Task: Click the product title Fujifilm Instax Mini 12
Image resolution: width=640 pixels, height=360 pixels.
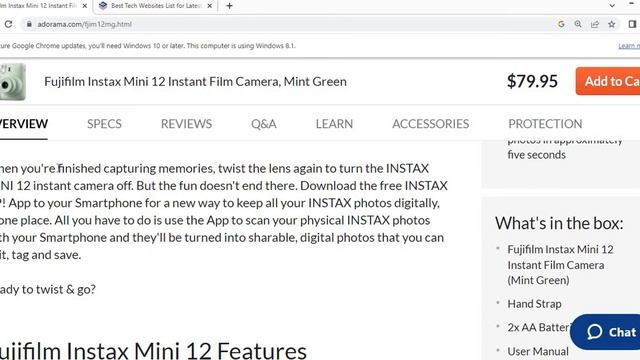Action: [x=195, y=82]
